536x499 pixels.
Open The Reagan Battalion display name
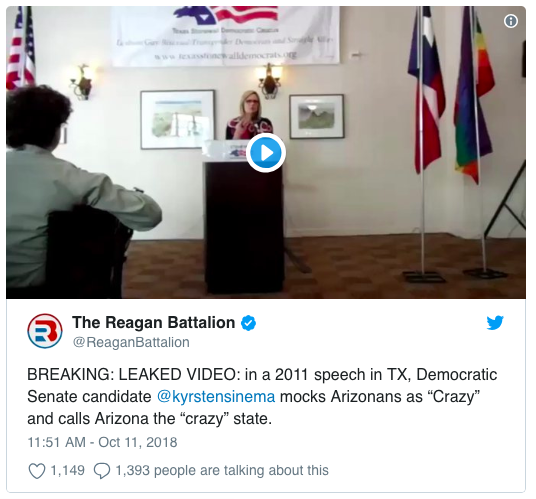coord(153,323)
